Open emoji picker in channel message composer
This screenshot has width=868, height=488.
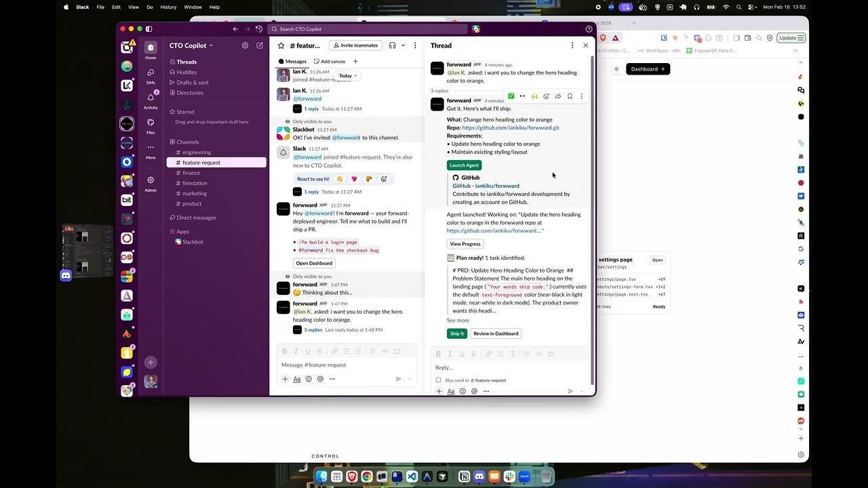click(x=309, y=379)
